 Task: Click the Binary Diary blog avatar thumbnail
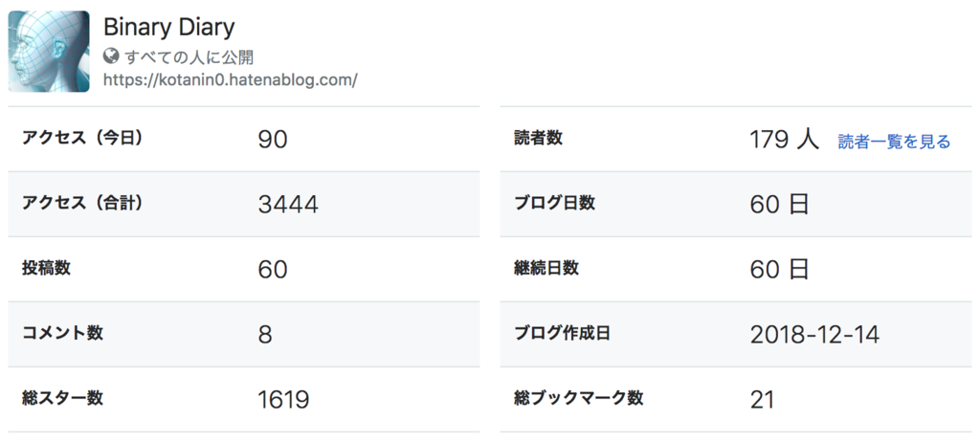(49, 52)
